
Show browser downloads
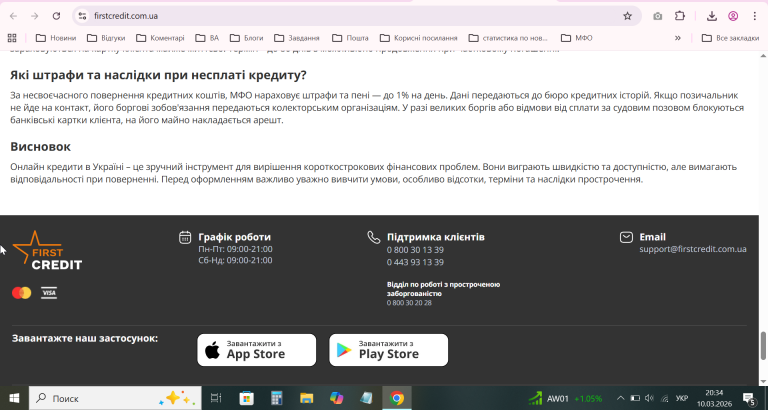pos(712,16)
